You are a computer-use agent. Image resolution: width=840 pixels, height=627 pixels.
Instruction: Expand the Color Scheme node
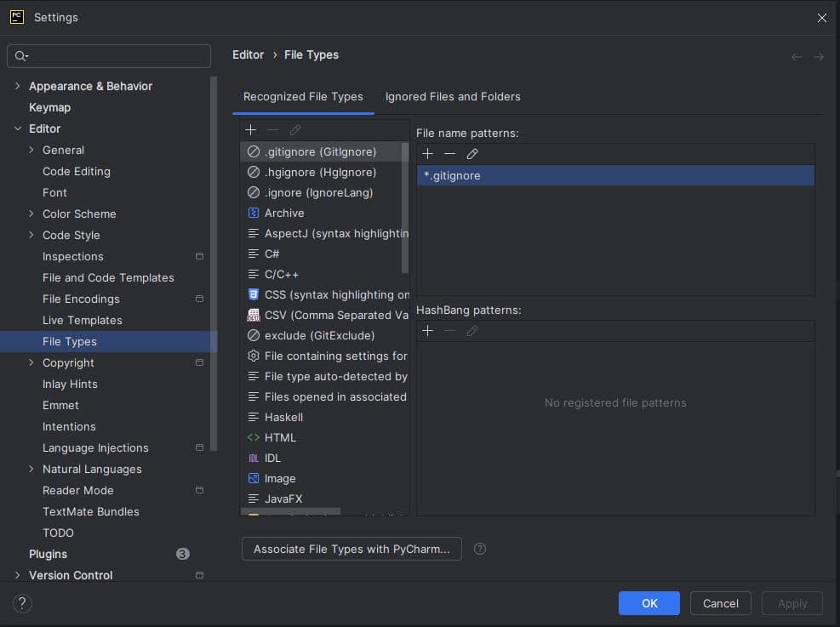[31, 214]
